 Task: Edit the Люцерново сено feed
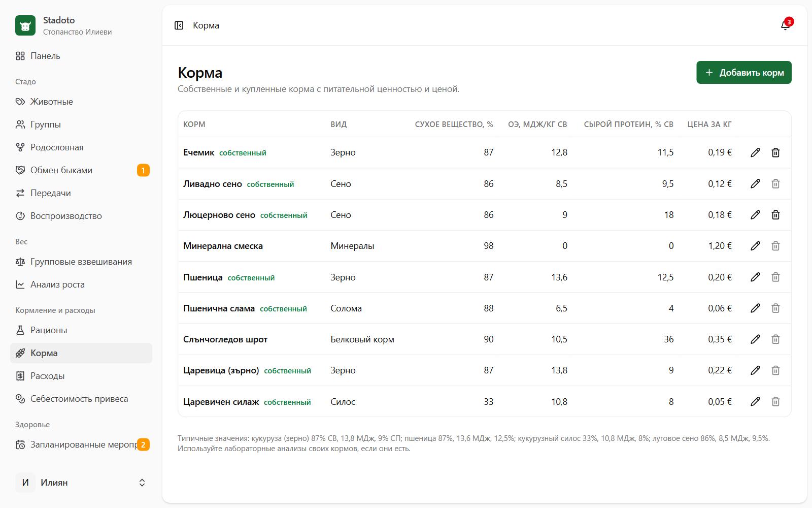[x=755, y=215]
